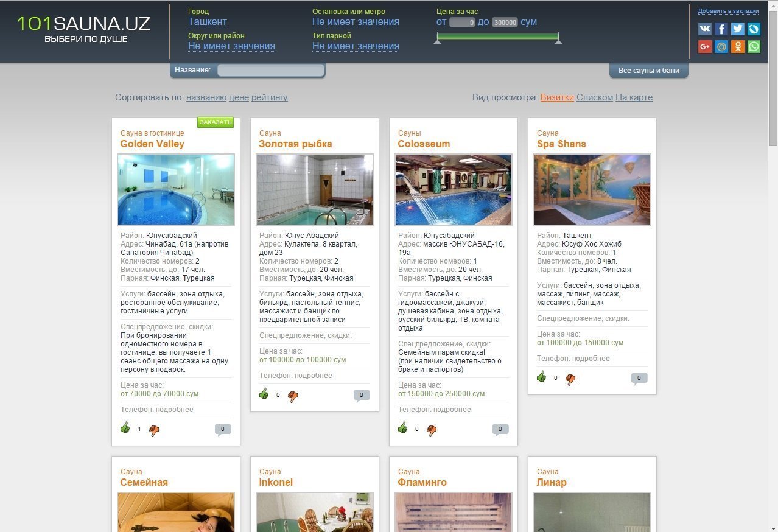This screenshot has width=778, height=532.
Task: Open the Golden Valley title link
Action: (x=152, y=144)
